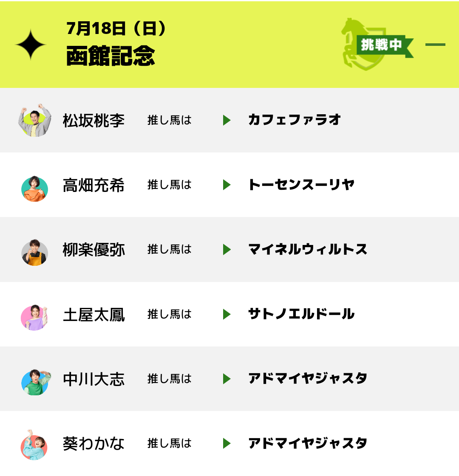Click 松坂桃李's avatar image

pyautogui.click(x=35, y=120)
